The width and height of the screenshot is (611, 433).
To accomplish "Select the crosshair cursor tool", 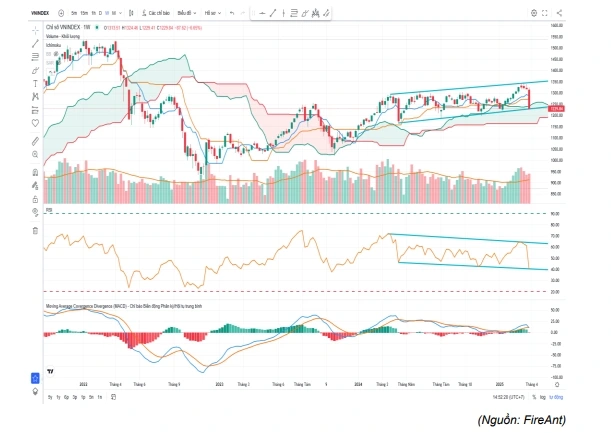I will (x=36, y=33).
